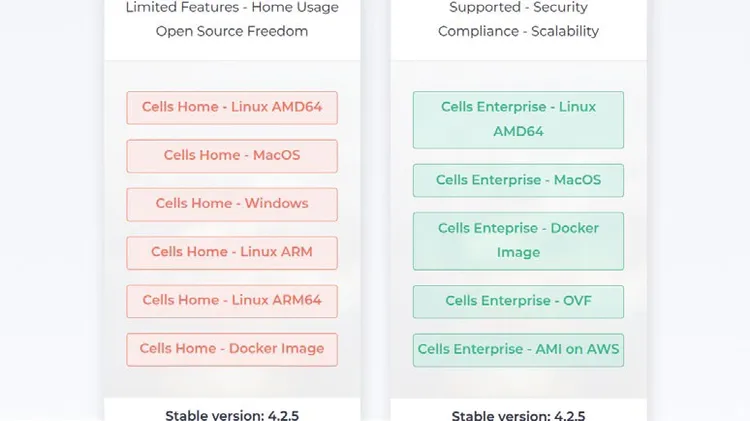Get Cells Home - Linux ARM build
Screen dimensions: 750x421
pos(232,253)
